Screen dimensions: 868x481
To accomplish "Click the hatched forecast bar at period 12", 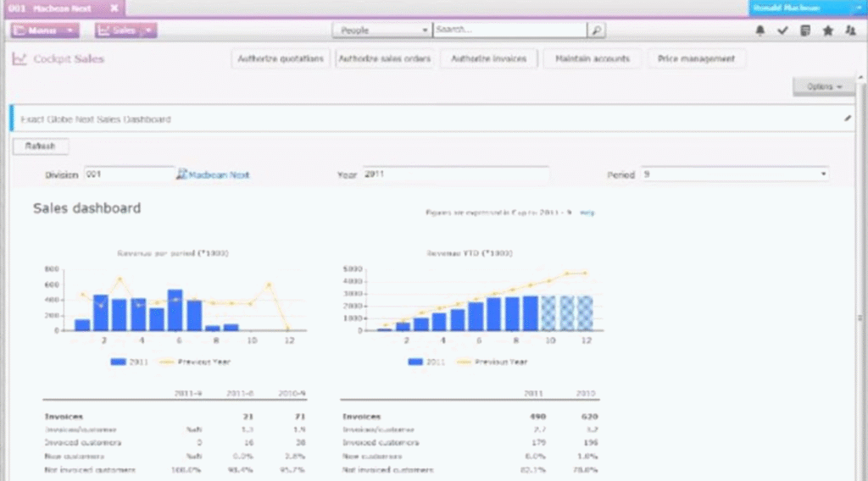I will click(x=586, y=313).
